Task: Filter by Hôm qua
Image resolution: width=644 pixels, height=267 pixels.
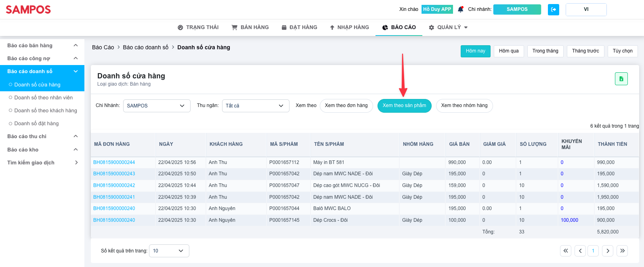Action: 509,51
